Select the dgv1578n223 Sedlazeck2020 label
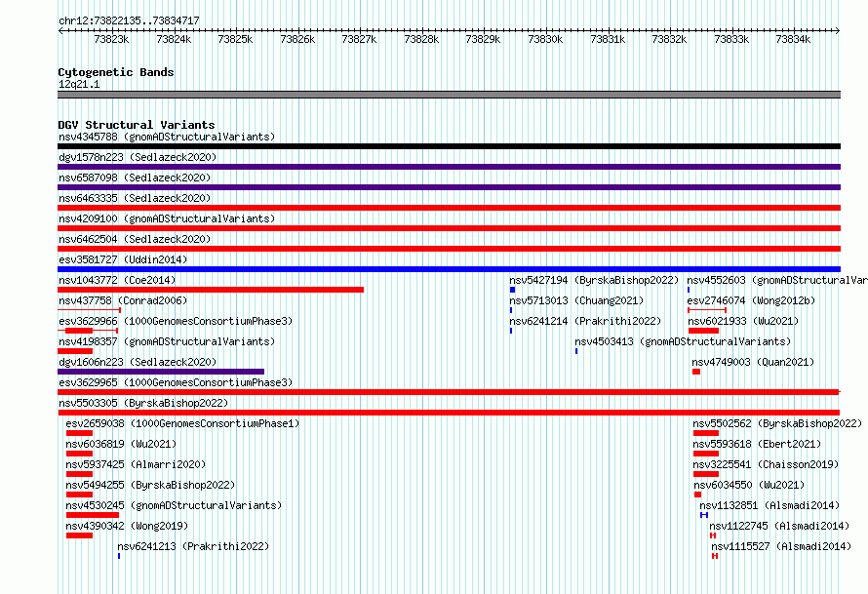Screen dimensions: 868x594 pos(138,157)
